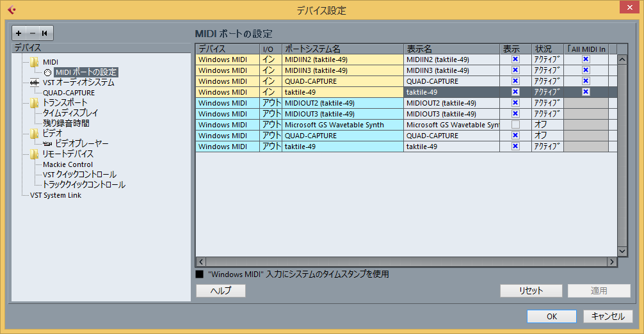Click the I/O column header

(271, 49)
